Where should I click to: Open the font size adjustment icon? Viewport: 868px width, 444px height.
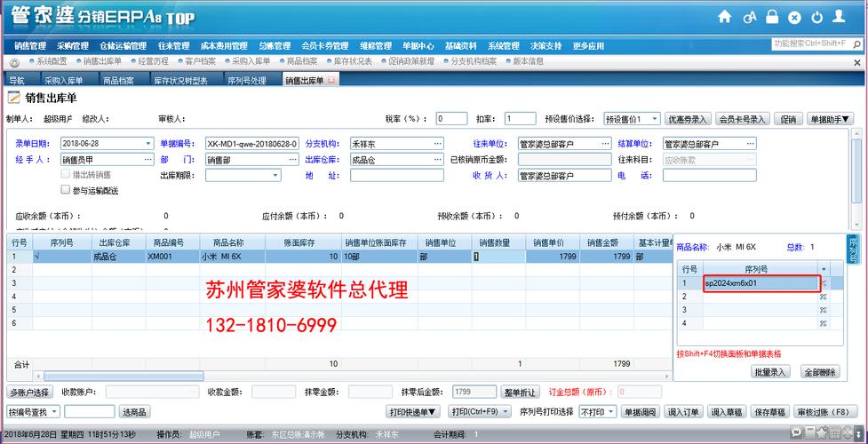click(x=750, y=18)
